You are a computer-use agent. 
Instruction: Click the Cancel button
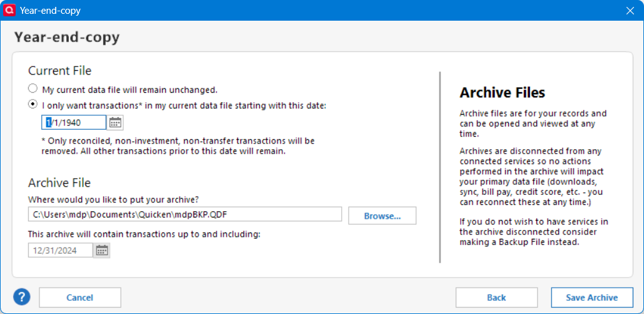pyautogui.click(x=80, y=298)
